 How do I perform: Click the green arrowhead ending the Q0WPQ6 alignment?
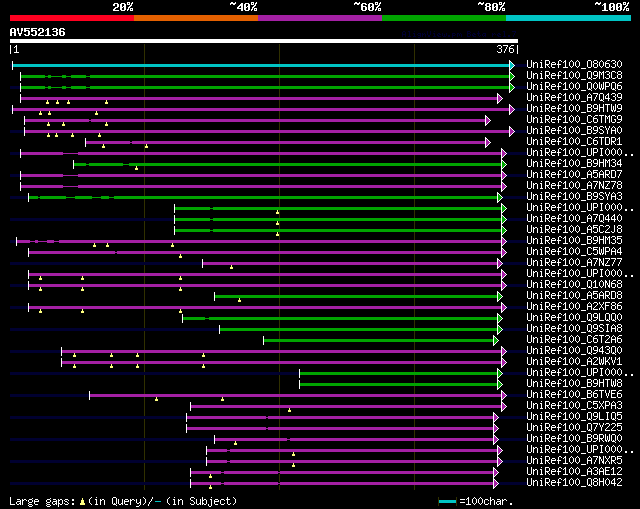pos(512,87)
